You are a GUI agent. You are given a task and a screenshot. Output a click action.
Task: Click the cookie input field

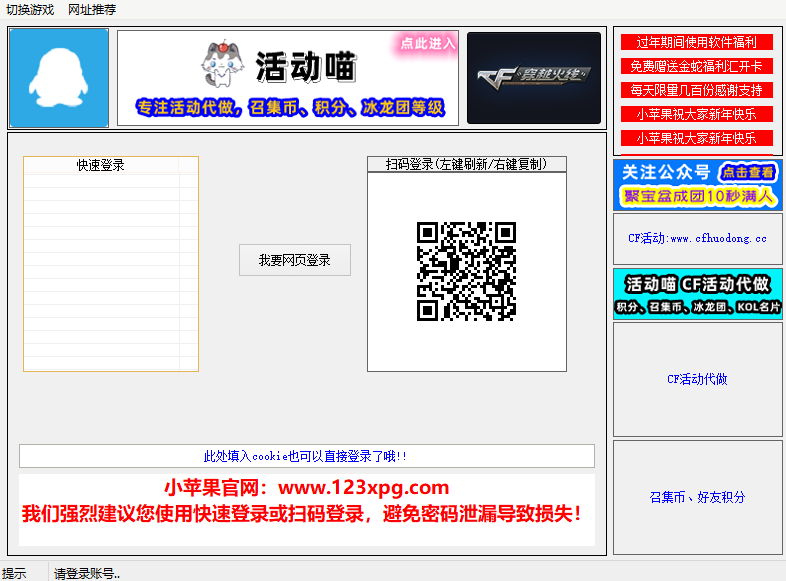pos(307,456)
